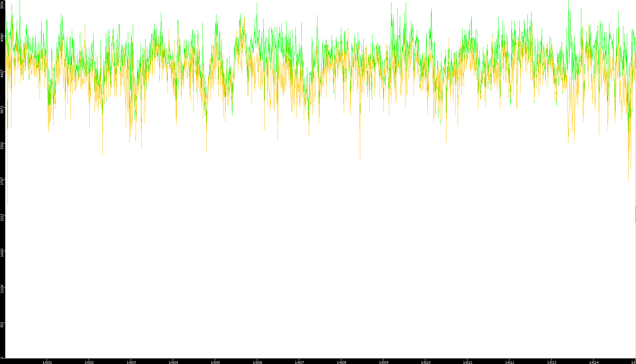The height and width of the screenshot is (364, 636).
Task: Select the 14:10 time axis label
Action: pyautogui.click(x=425, y=362)
